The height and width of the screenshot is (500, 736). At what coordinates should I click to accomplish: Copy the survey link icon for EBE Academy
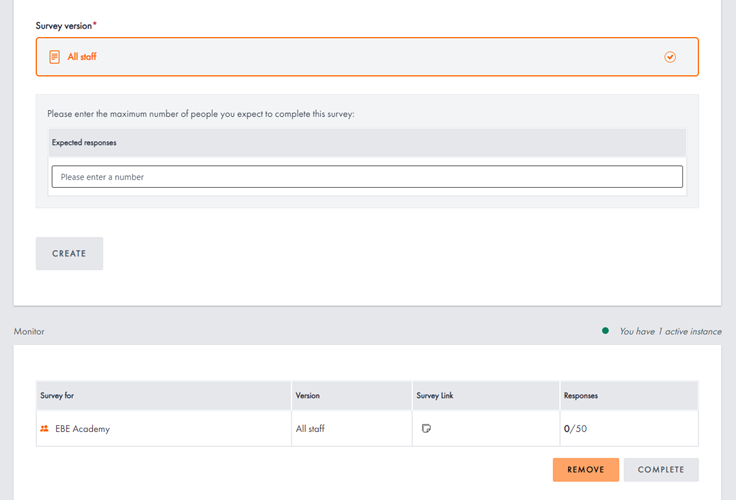pyautogui.click(x=426, y=428)
